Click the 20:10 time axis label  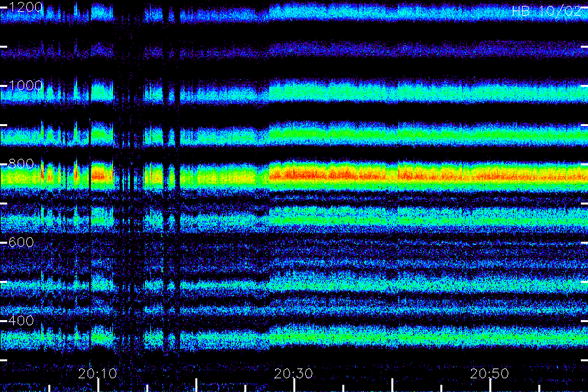[97, 374]
